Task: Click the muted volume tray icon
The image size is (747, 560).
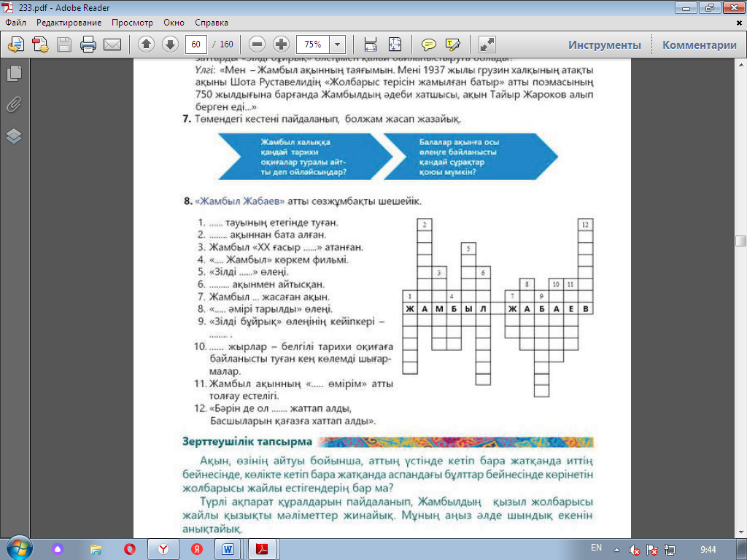Action: (634, 550)
